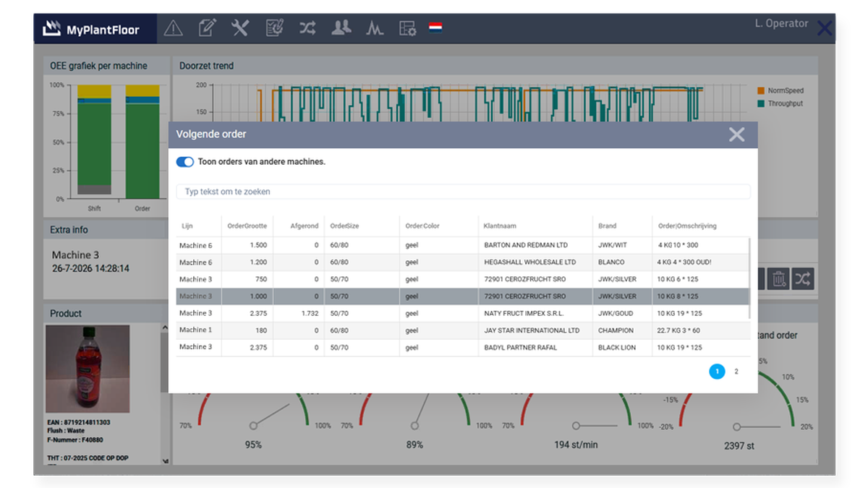Toggle Toon orders van andere machines

(x=185, y=162)
